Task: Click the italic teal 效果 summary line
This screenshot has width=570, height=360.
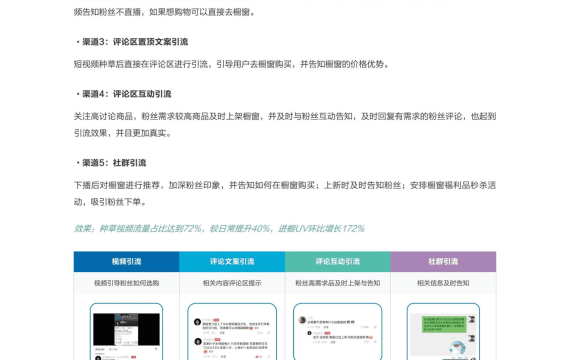Action: 219,228
